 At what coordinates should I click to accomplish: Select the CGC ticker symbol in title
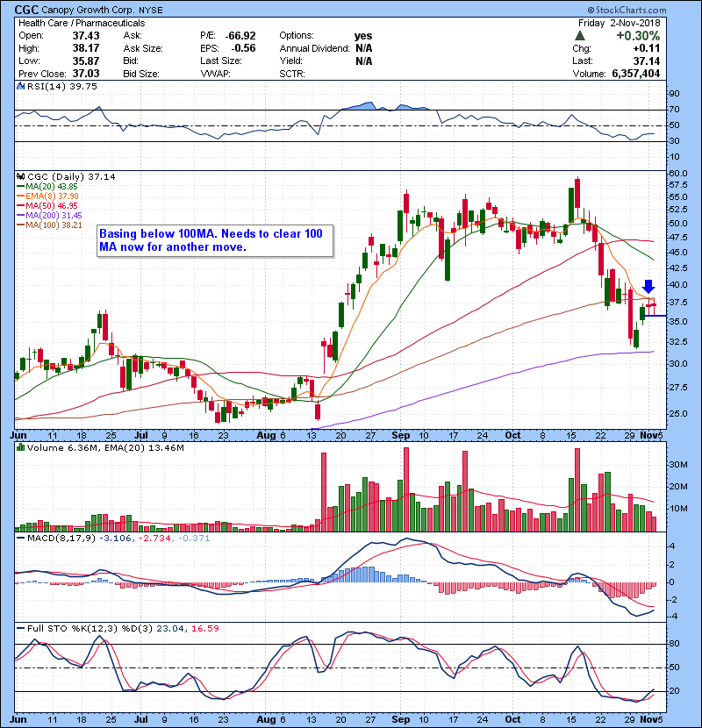(26, 10)
